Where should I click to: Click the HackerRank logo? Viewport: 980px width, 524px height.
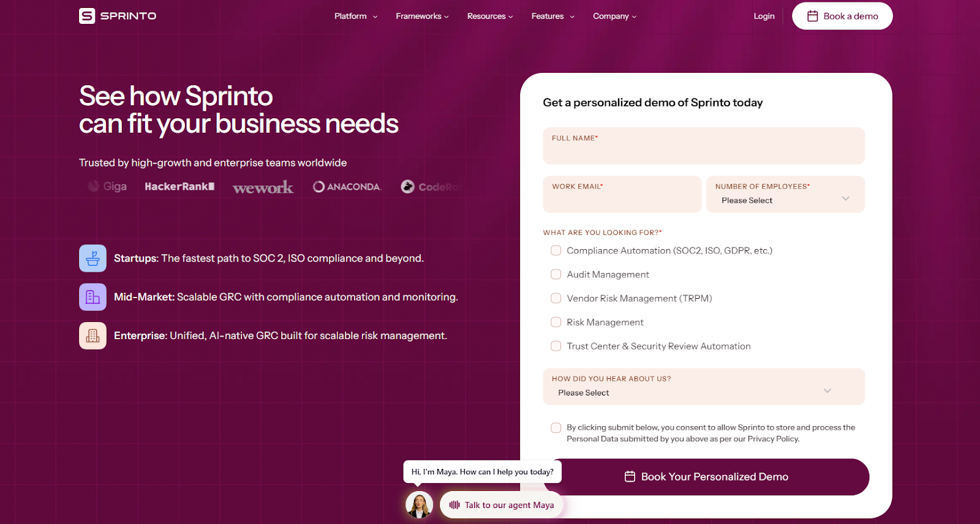click(x=179, y=186)
